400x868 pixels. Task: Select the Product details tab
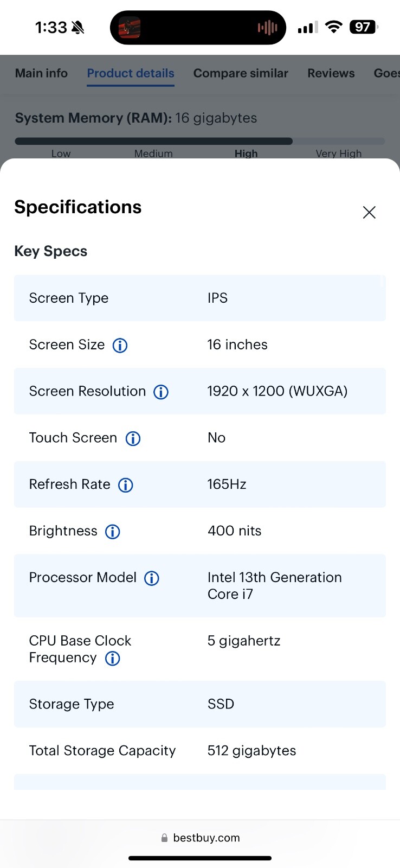coord(131,73)
